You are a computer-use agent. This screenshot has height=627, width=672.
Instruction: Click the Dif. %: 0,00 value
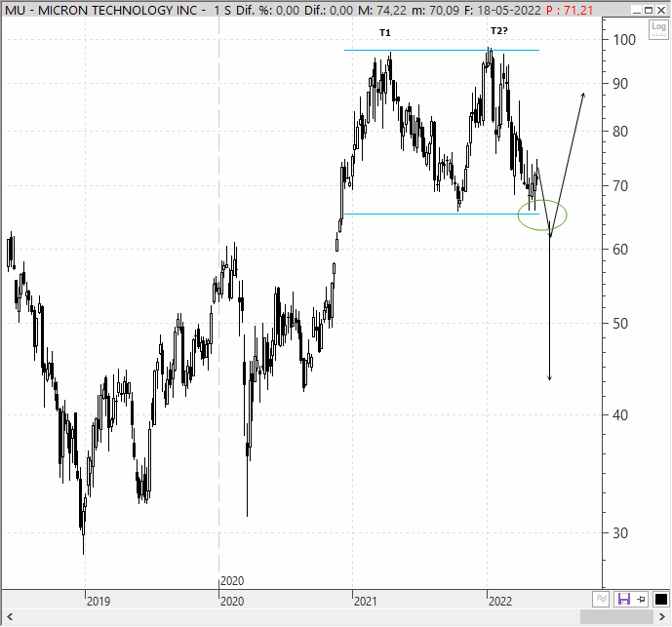click(268, 10)
